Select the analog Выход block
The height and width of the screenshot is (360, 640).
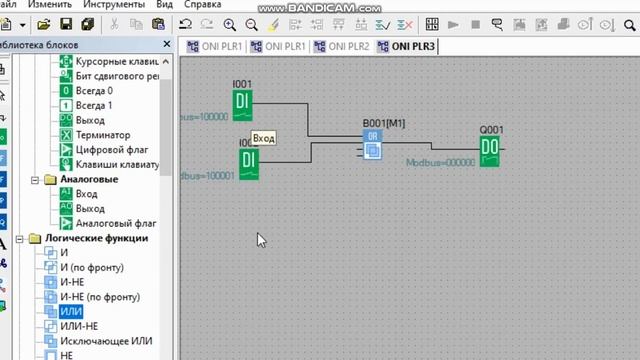click(x=82, y=209)
